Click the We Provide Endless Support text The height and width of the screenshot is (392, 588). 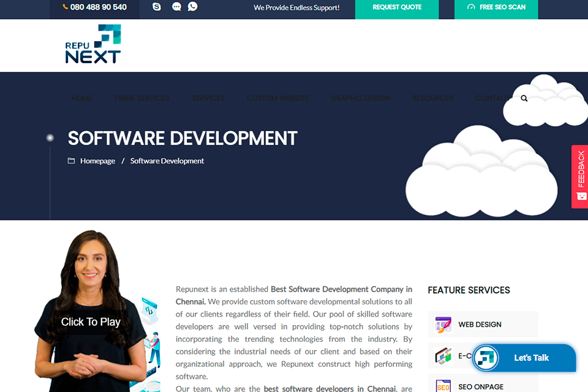click(x=296, y=7)
